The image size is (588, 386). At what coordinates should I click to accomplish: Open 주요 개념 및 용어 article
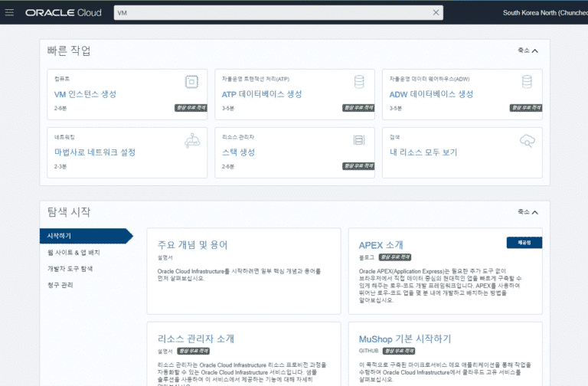193,245
